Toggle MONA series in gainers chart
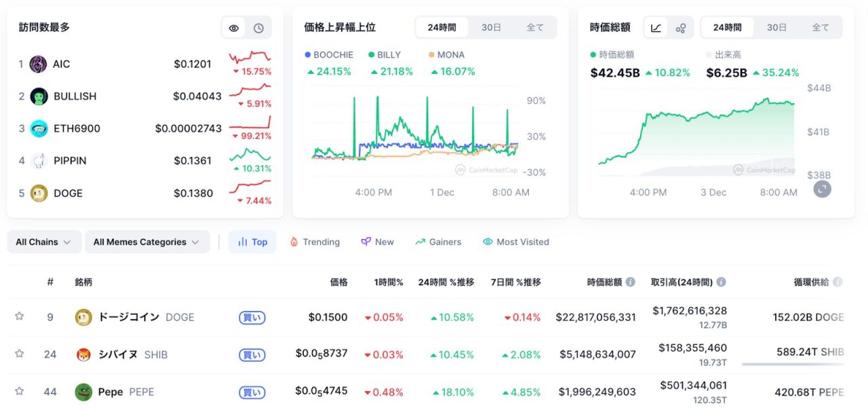The height and width of the screenshot is (410, 868). pyautogui.click(x=447, y=54)
